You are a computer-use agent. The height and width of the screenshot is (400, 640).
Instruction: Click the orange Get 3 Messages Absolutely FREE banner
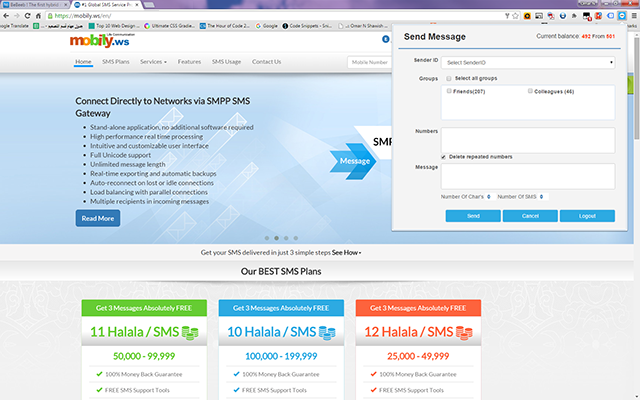[418, 308]
